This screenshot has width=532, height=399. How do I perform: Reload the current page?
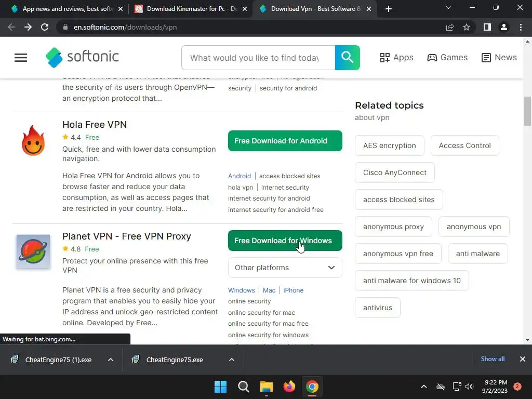tap(45, 27)
